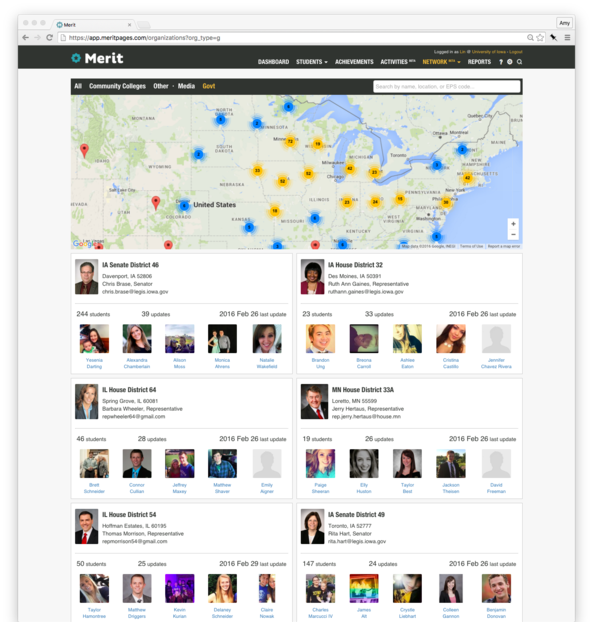Zoom out on the map
The image size is (592, 622).
coord(513,234)
